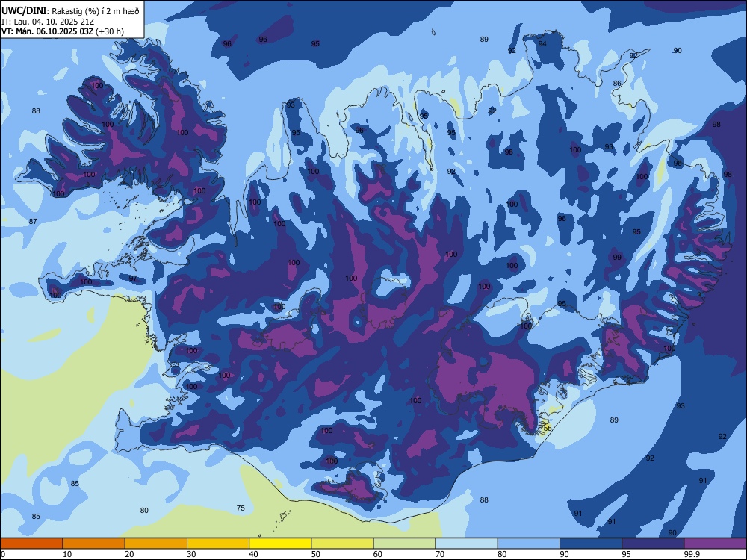
Task: Click the '60' legend tick label
Action: (x=378, y=554)
